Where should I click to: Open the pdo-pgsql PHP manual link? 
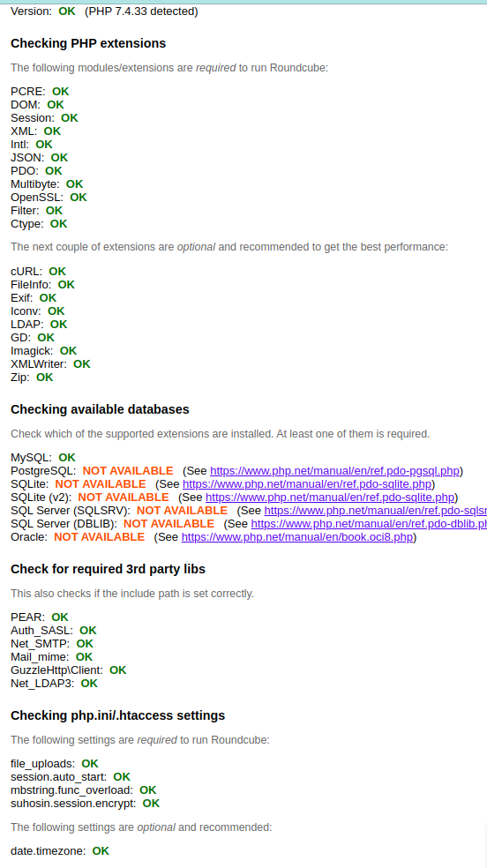click(335, 471)
